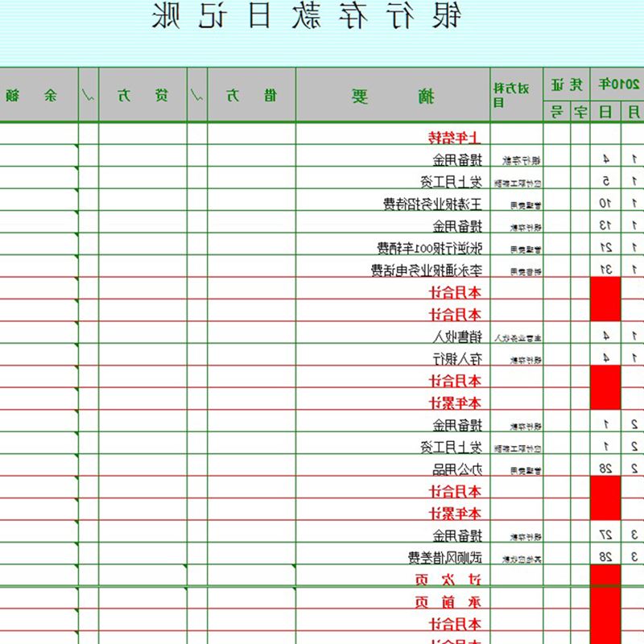Screen dimensions: 644x644
Task: Click the 银行存款日记账 title
Action: coord(317,18)
